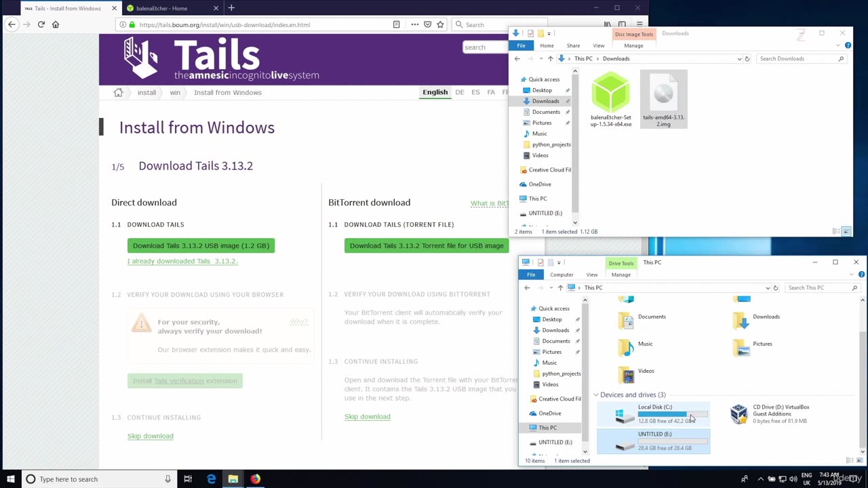Go back in Firefox
This screenshot has width=868, height=488.
point(12,24)
